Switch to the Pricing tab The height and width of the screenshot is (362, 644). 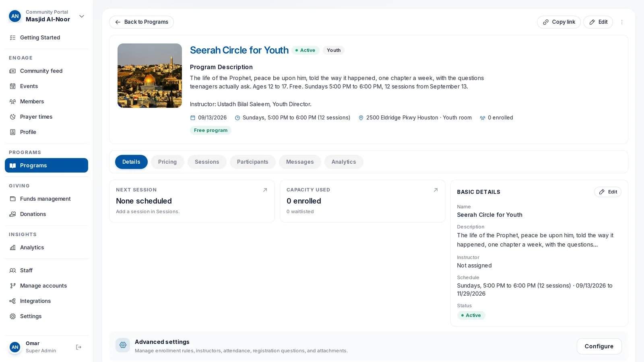167,162
